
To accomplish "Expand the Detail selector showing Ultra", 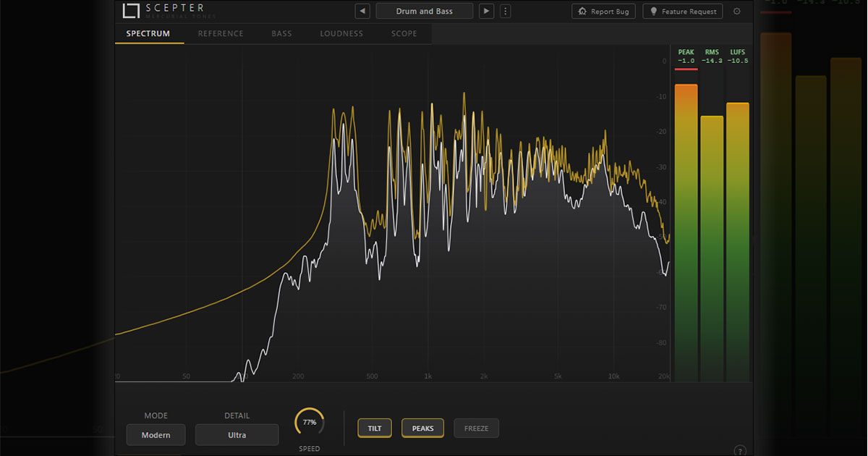I will [237, 435].
